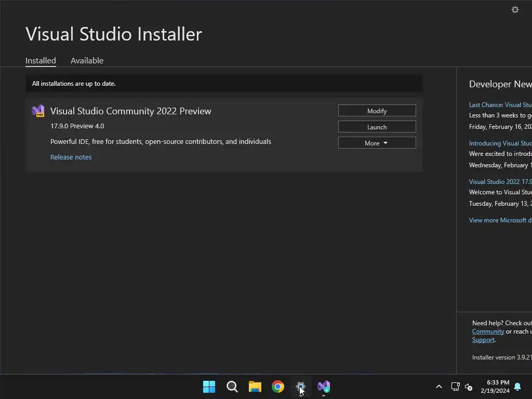Show hidden system tray icons
This screenshot has width=532, height=399.
pyautogui.click(x=438, y=387)
